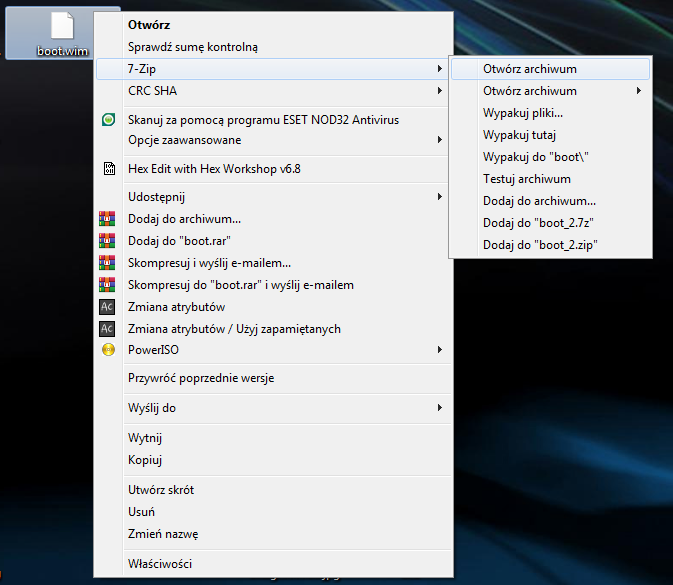This screenshot has width=673, height=585.
Task: Open the 'Udostępnij' entry
Action: [274, 197]
